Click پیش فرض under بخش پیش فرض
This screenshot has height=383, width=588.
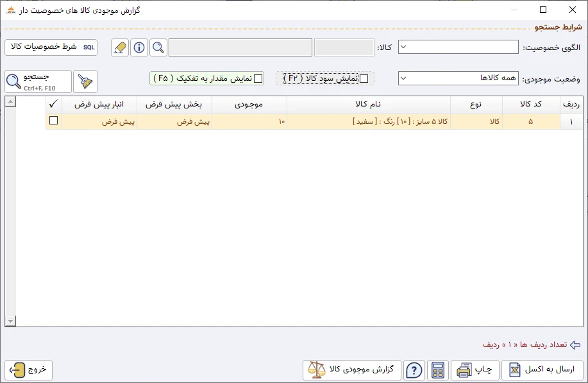174,121
